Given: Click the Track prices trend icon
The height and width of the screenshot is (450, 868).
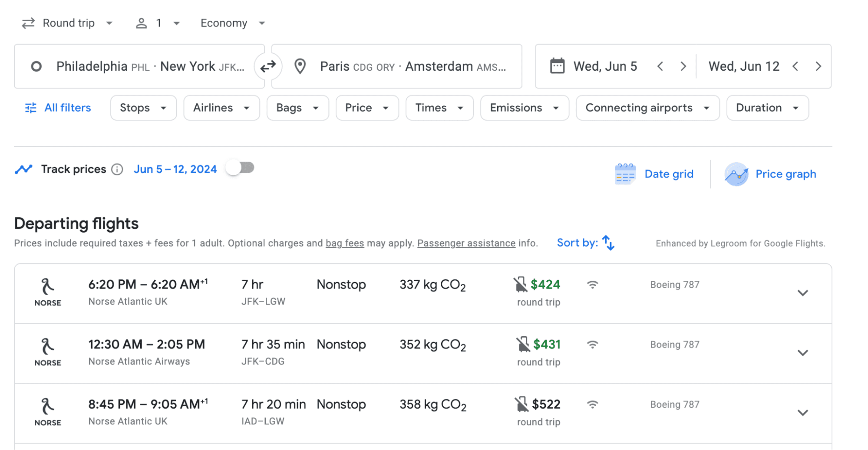Looking at the screenshot, I should click(x=23, y=169).
